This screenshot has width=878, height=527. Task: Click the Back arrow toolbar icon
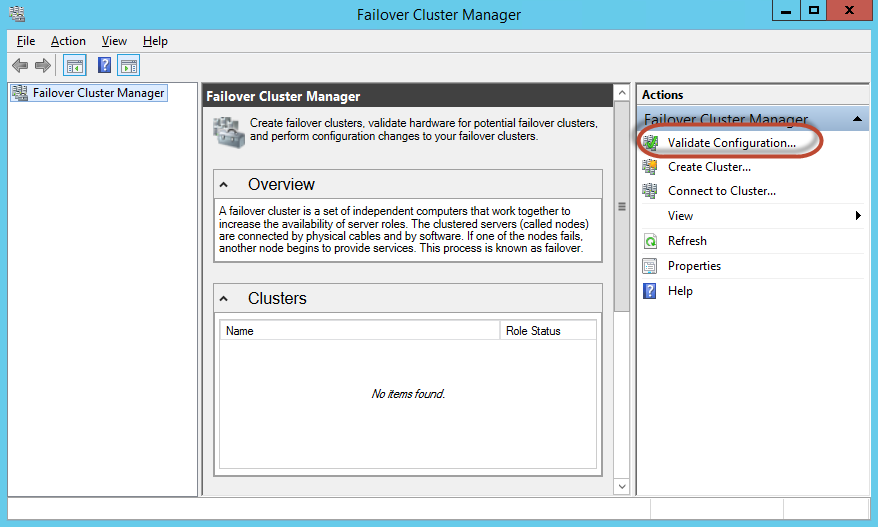[20, 66]
